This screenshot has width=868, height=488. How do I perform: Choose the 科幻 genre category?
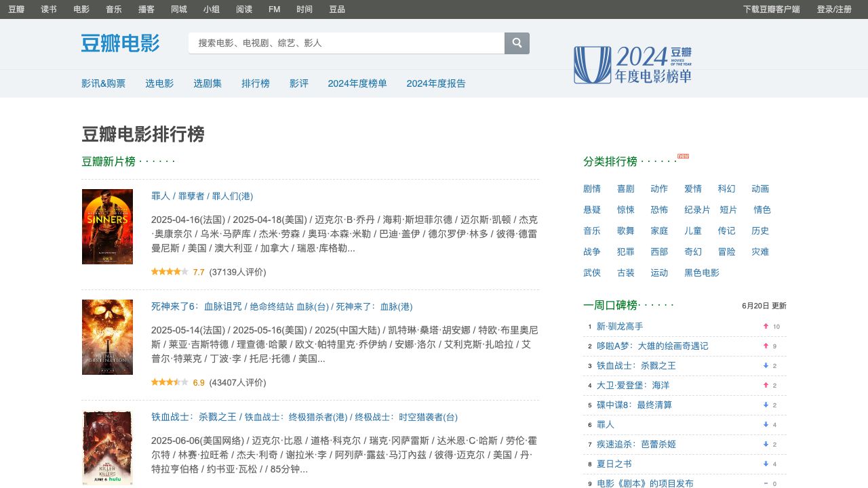tap(726, 188)
